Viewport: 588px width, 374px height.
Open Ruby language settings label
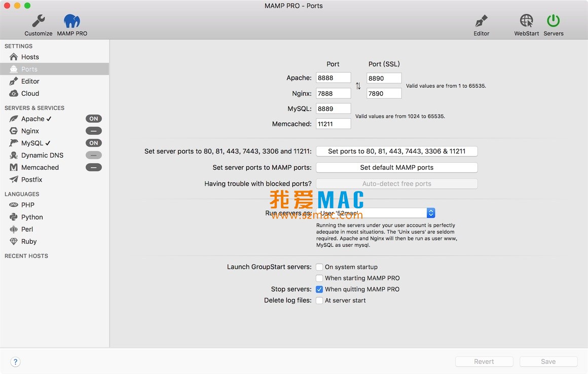click(x=29, y=241)
